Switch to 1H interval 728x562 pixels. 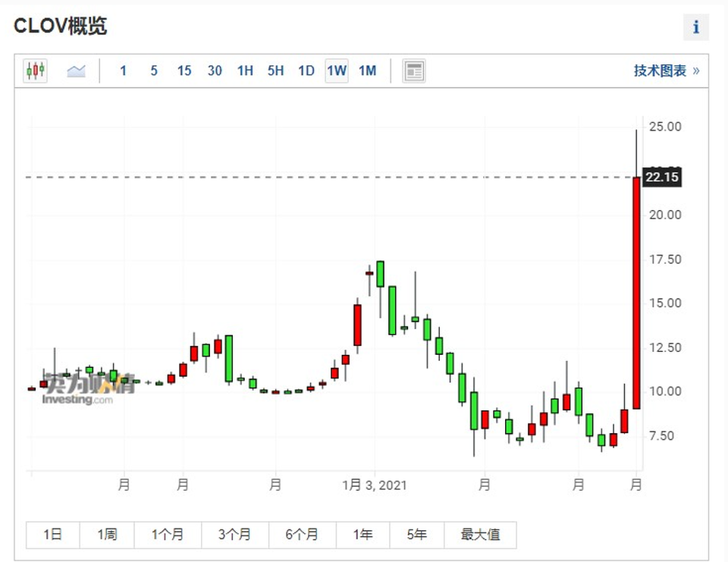tap(245, 71)
